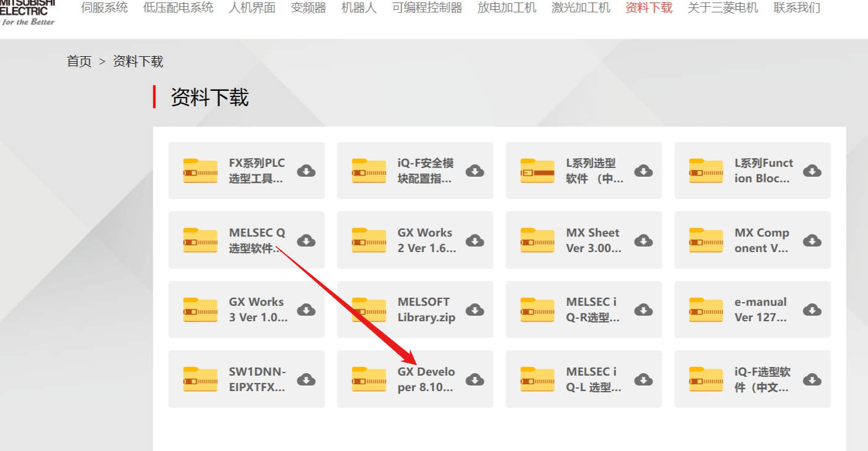Open the 伺服系统 menu item

[104, 8]
